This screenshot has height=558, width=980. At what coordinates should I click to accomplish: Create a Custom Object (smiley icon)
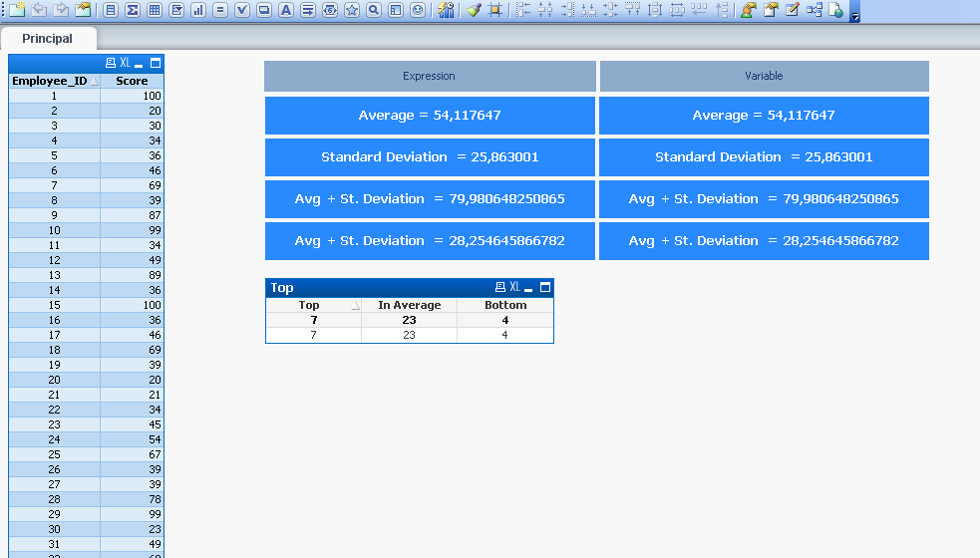418,9
